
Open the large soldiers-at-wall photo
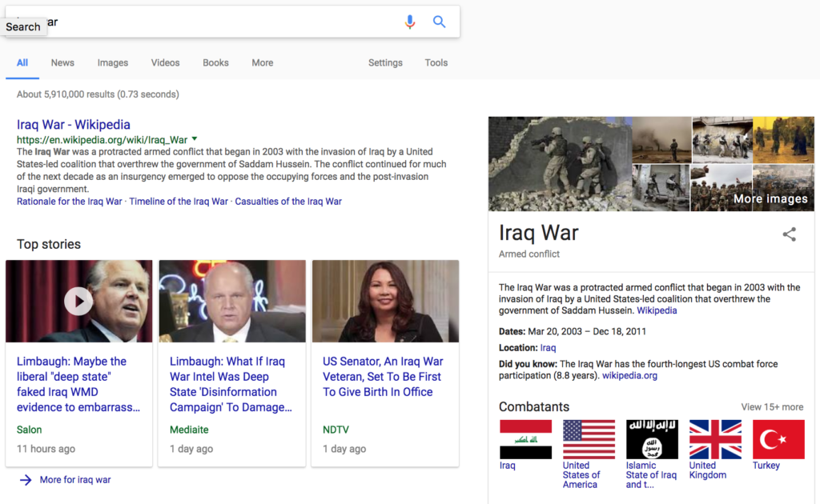tap(560, 163)
